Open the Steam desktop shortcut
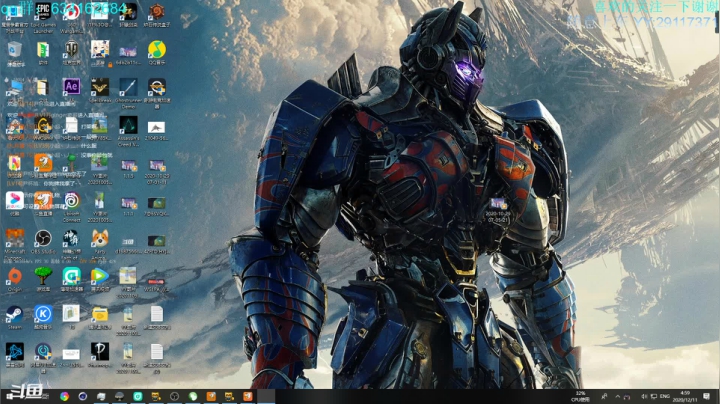The height and width of the screenshot is (404, 720). (x=15, y=314)
